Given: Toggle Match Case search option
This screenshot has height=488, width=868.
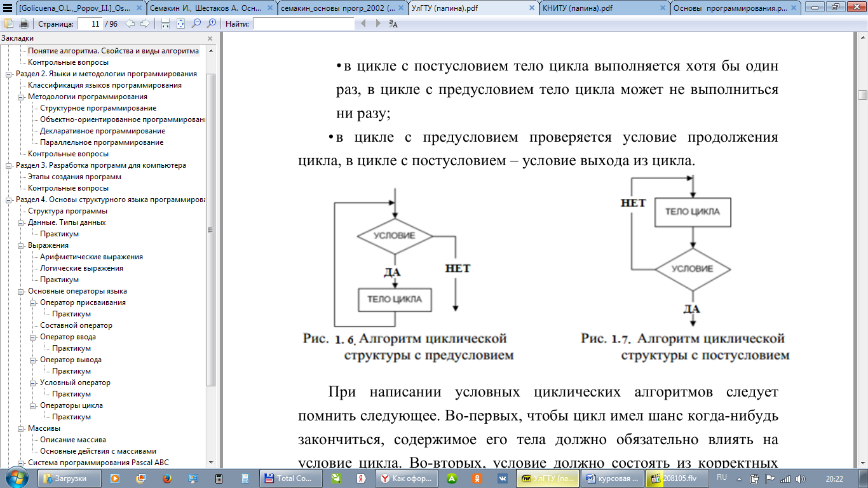Looking at the screenshot, I should tap(393, 24).
